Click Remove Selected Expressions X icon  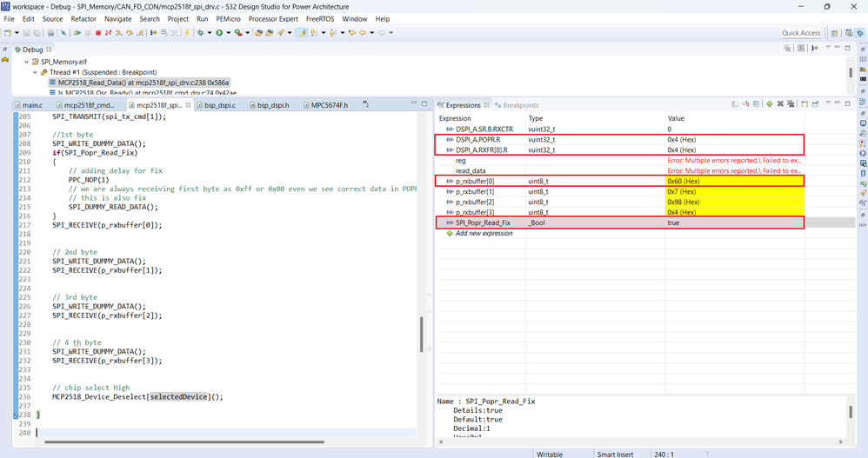click(x=780, y=104)
